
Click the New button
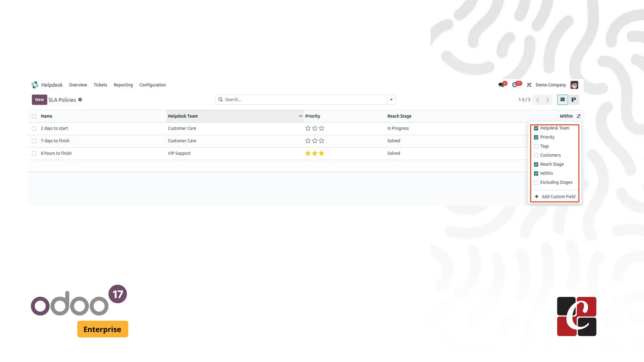coord(39,100)
